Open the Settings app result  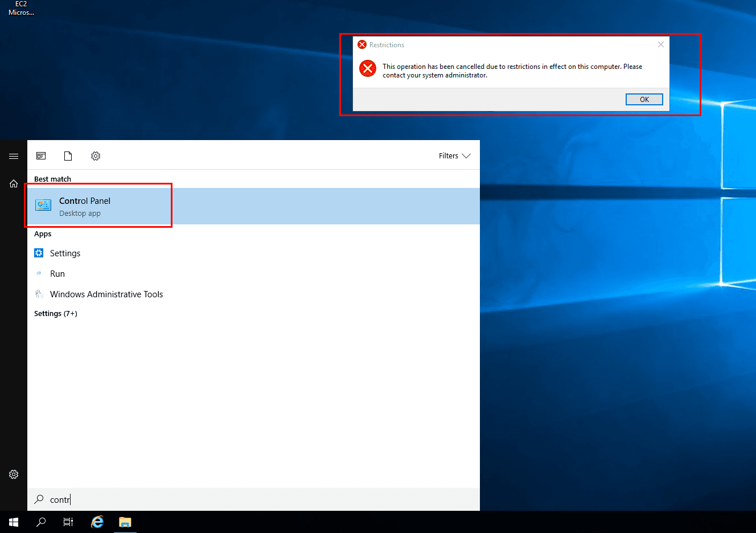coord(65,253)
